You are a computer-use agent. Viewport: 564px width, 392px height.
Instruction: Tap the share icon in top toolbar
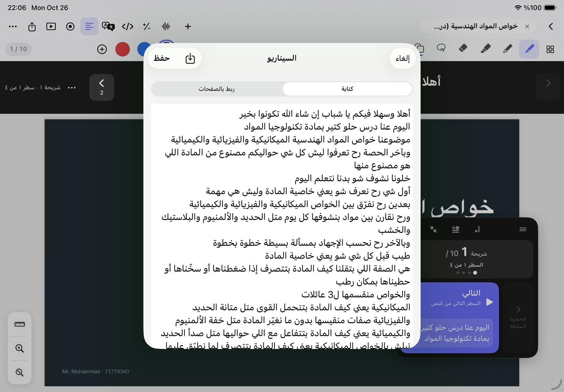[32, 26]
